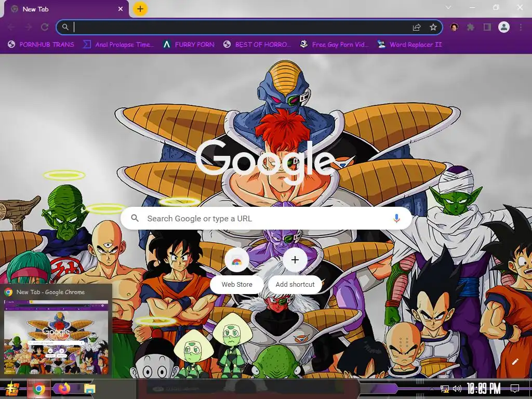The width and height of the screenshot is (532, 399).
Task: Go back with the back arrow
Action: (11, 27)
